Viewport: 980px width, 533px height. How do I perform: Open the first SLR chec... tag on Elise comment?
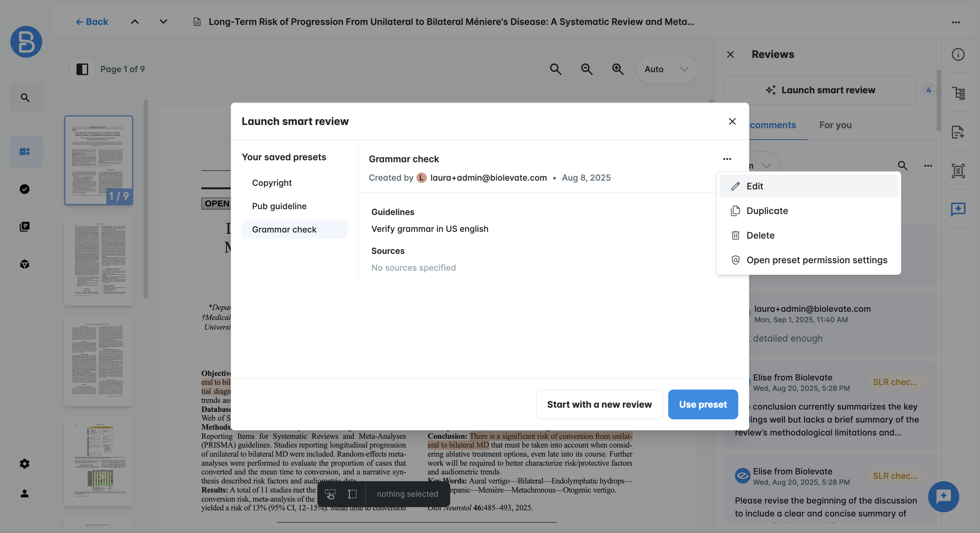tap(895, 382)
